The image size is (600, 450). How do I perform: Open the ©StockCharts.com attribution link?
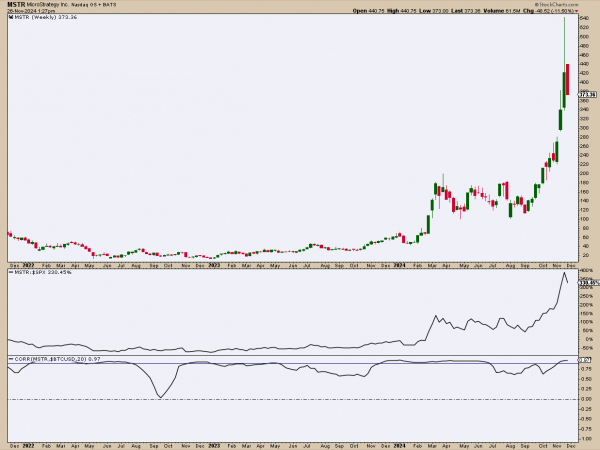click(557, 5)
